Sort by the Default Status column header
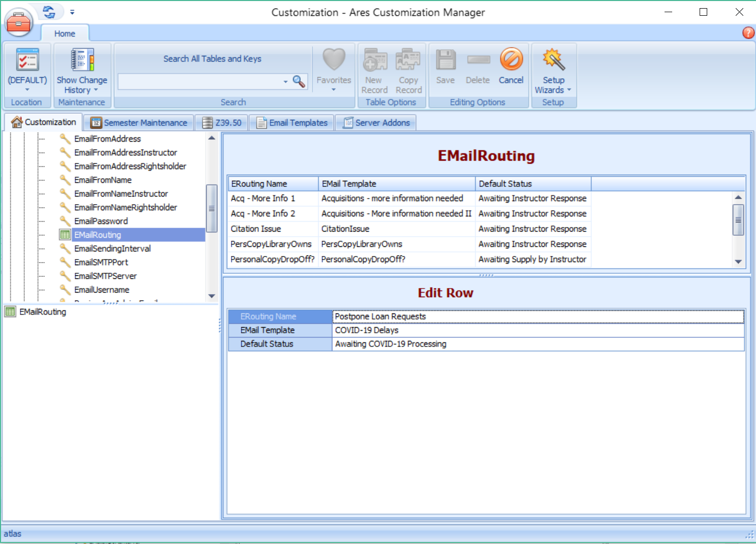The height and width of the screenshot is (544, 756). [x=532, y=184]
